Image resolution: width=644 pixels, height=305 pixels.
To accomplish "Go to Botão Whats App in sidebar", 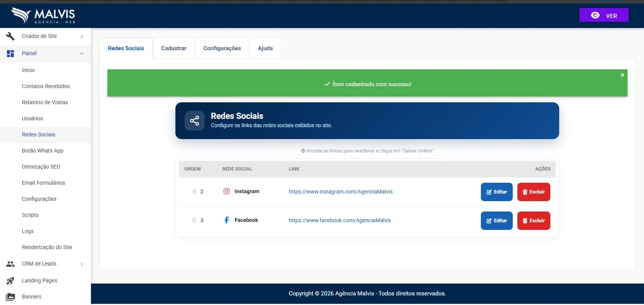I will pos(43,151).
